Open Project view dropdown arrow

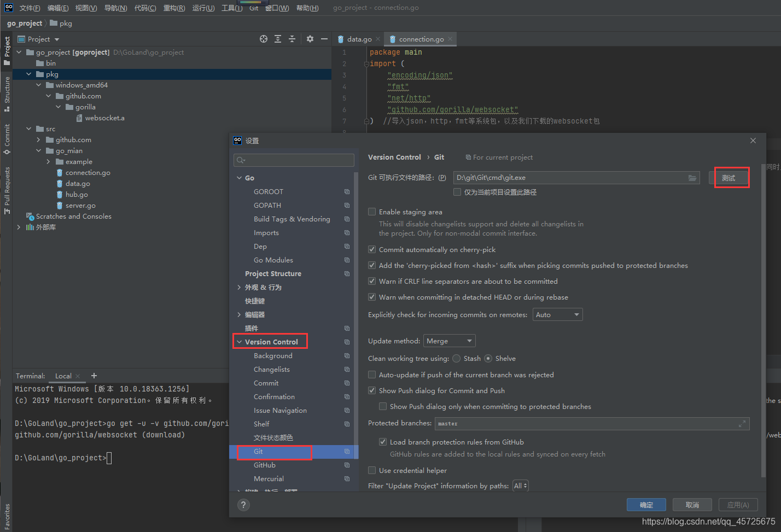point(57,39)
